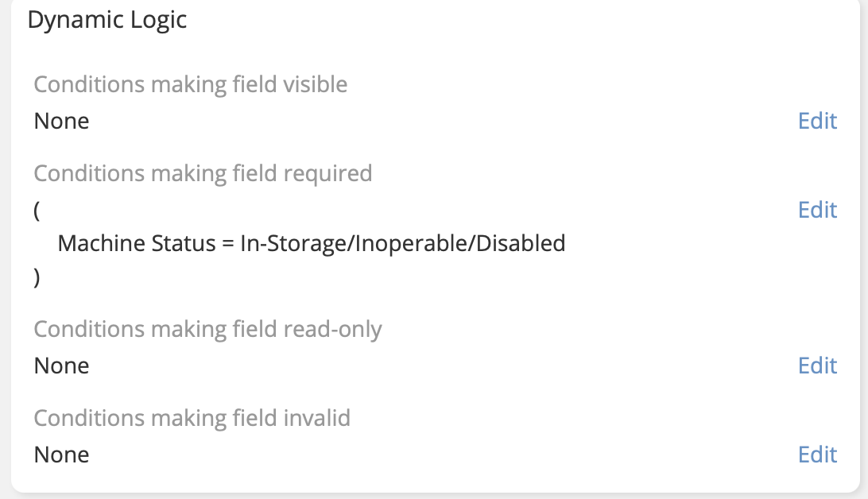Select the "Conditions making field visible" label

click(x=191, y=85)
